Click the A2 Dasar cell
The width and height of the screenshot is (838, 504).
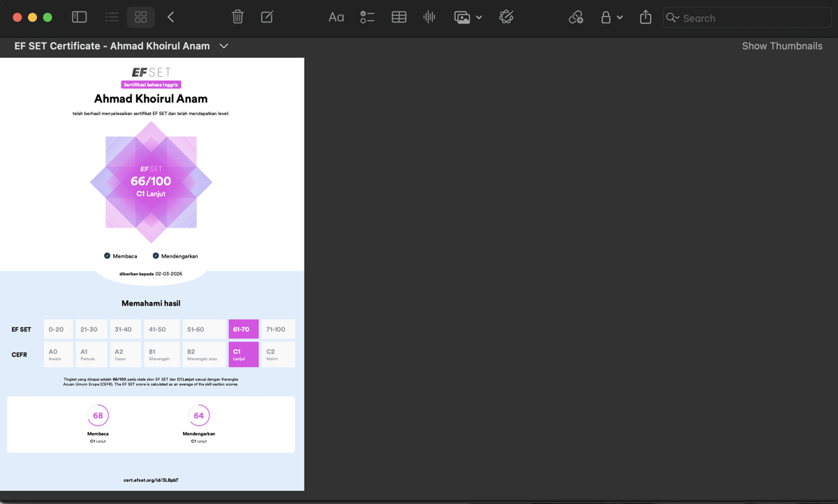coord(126,355)
